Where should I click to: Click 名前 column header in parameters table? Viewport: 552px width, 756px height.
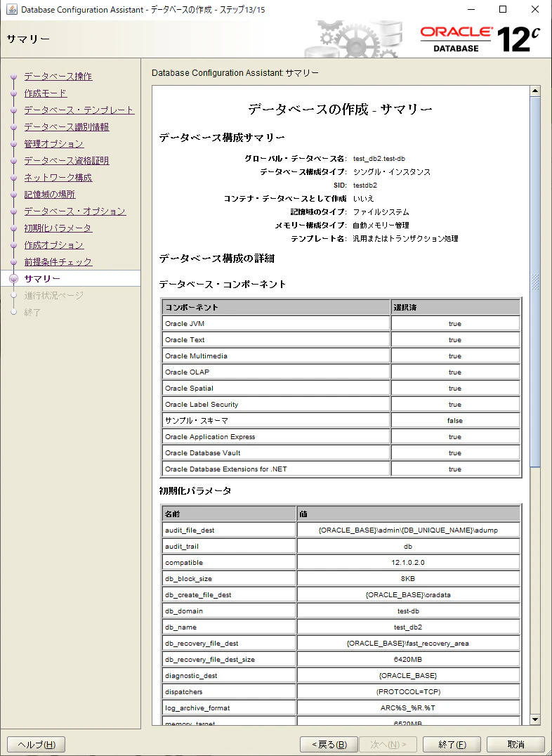229,514
